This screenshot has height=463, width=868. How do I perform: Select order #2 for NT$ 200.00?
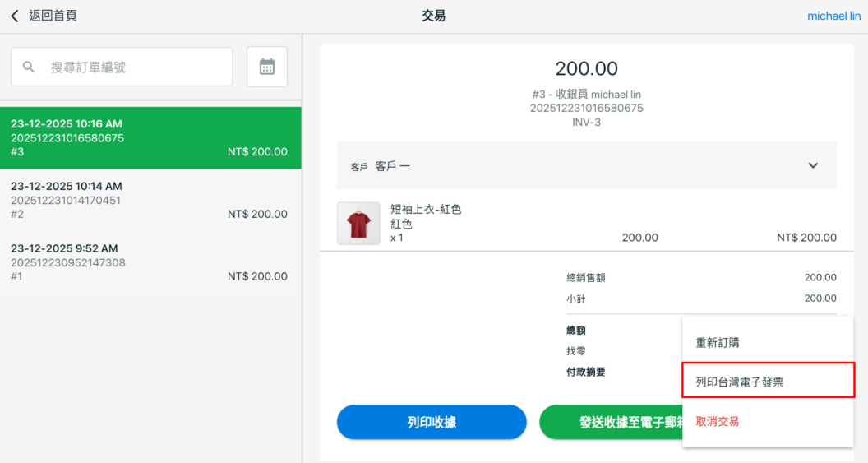coord(150,200)
